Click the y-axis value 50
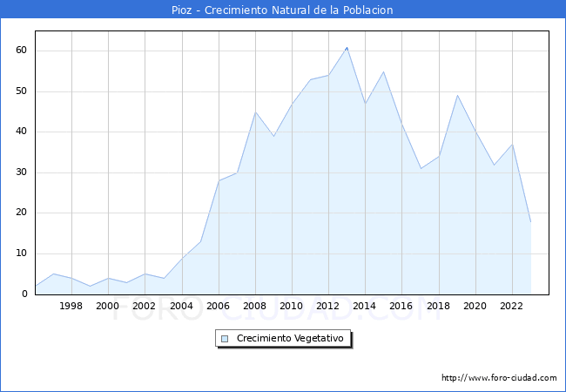This screenshot has height=392, width=566. click(21, 91)
